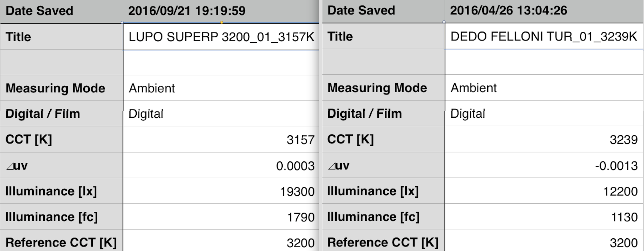
Task: Click the yellow handle above the LUPO title cell
Action: coord(222,22)
